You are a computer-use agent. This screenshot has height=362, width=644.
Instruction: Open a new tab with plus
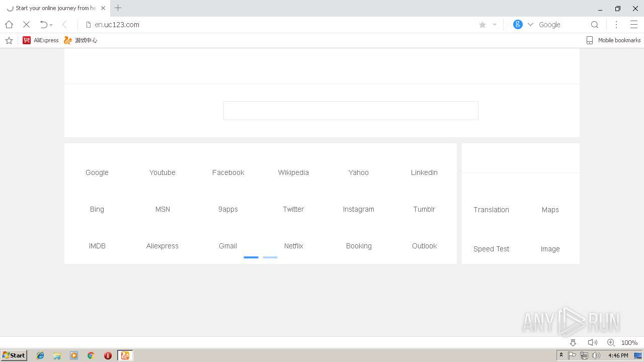[118, 8]
